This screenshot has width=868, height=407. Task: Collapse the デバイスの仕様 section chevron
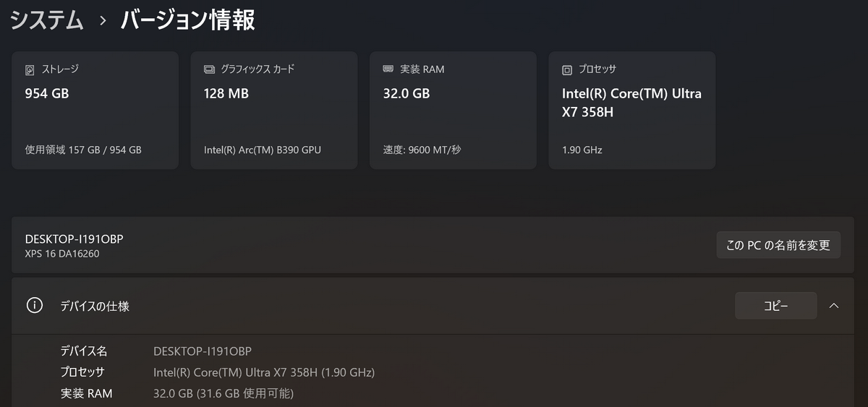[833, 306]
